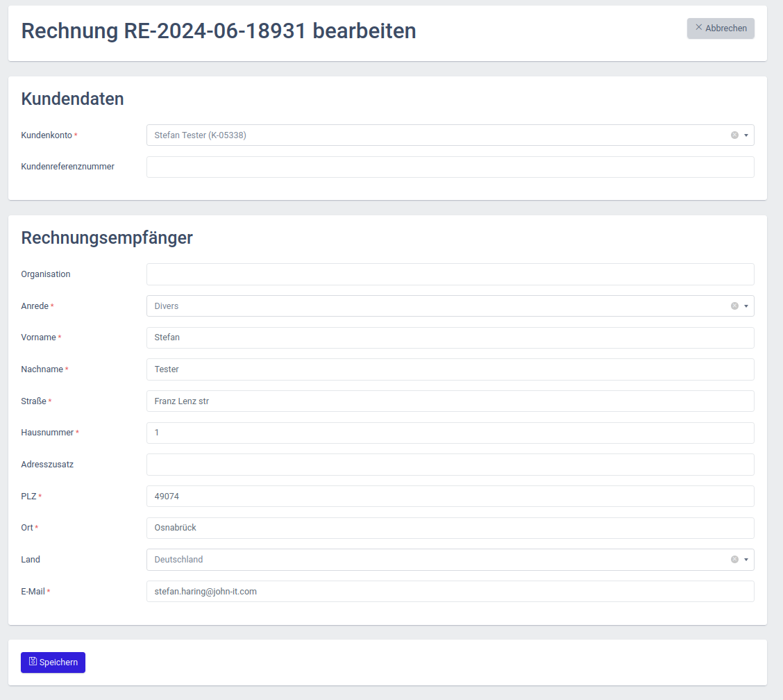Screen dimensions: 783x700
Task: Focus the Adresszusatz field
Action: (x=450, y=465)
